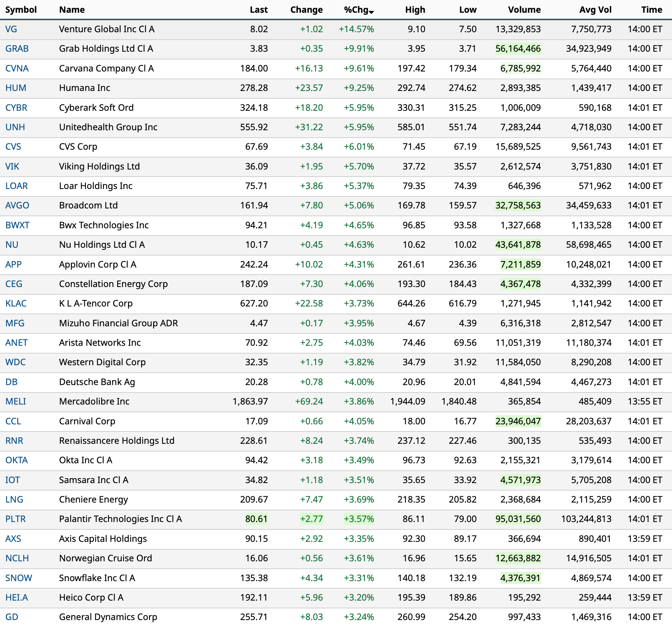Screen dimensions: 672x625
Task: Click the High column header
Action: point(415,10)
